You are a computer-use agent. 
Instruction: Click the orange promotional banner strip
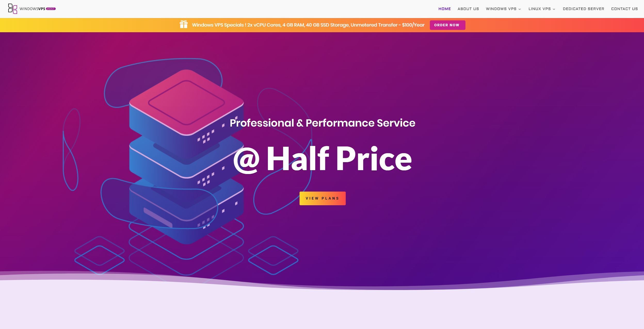pyautogui.click(x=322, y=25)
